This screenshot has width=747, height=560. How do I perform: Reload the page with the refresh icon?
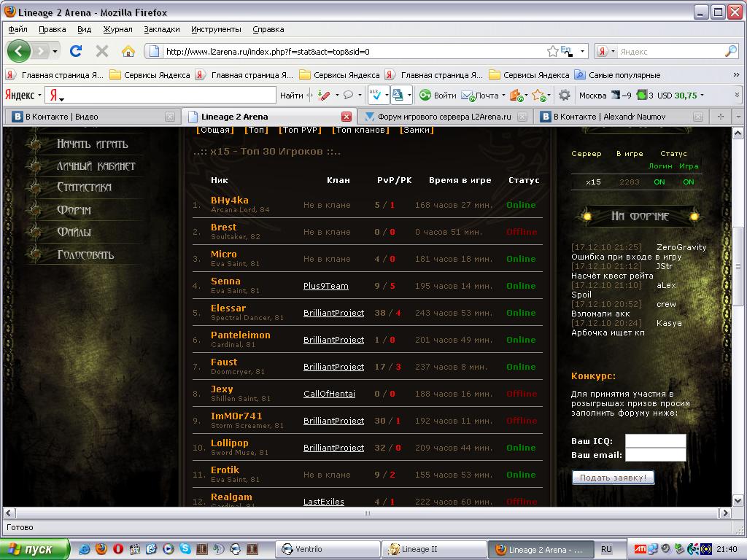pyautogui.click(x=76, y=51)
